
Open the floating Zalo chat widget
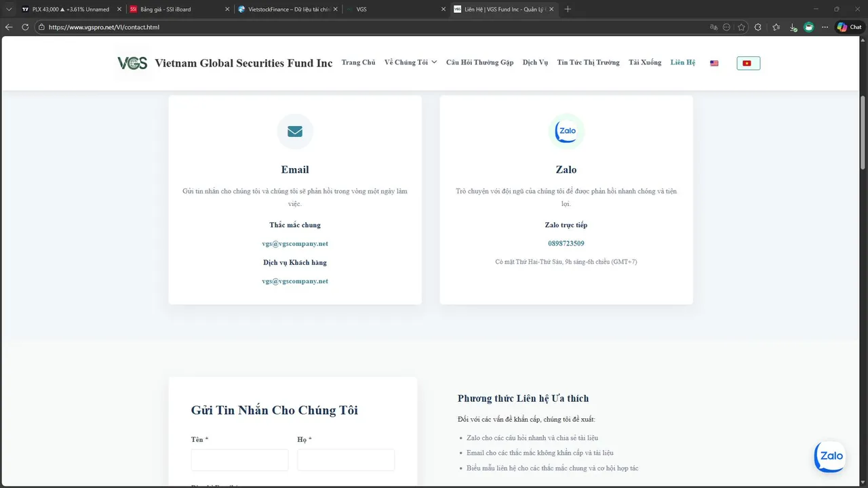(x=831, y=456)
